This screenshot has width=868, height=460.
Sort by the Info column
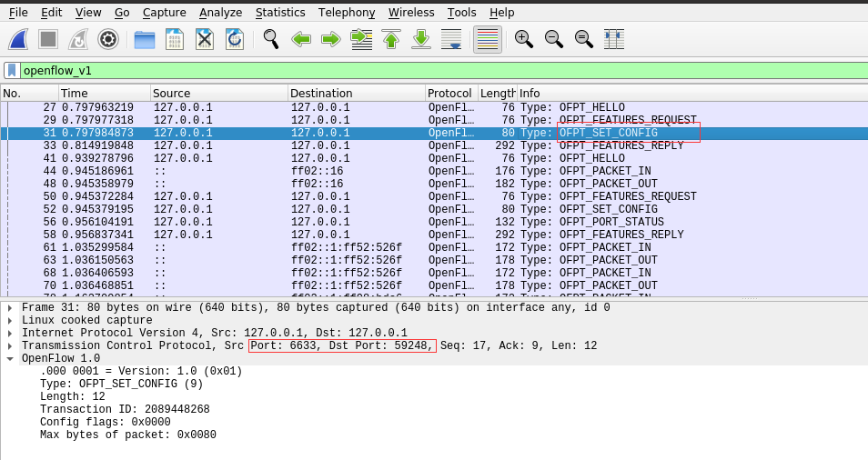(692, 93)
